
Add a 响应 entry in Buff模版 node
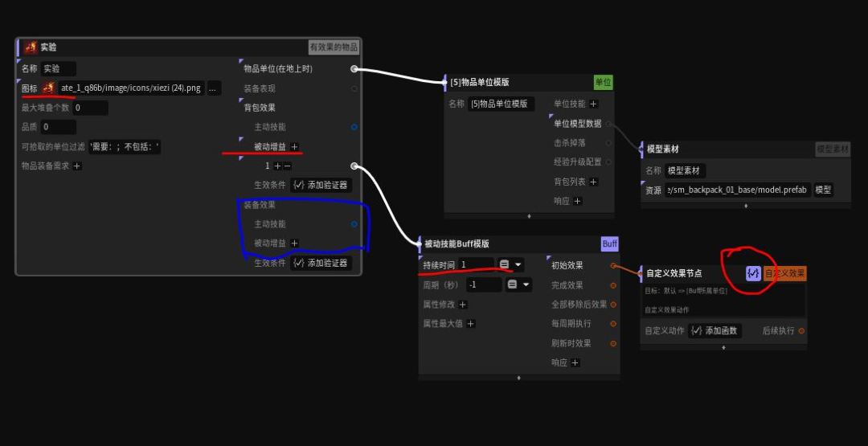point(575,363)
